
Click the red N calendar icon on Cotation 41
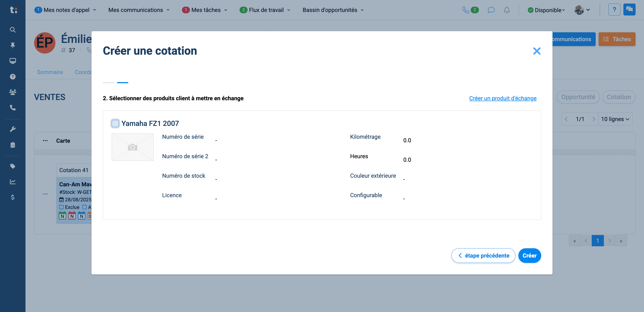[x=72, y=216]
